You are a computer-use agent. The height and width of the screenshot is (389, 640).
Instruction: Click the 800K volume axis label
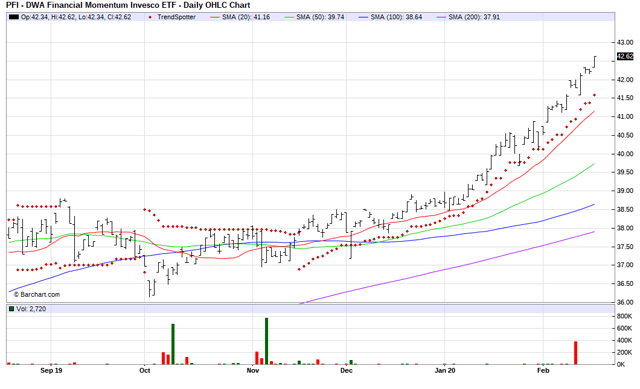[x=624, y=316]
